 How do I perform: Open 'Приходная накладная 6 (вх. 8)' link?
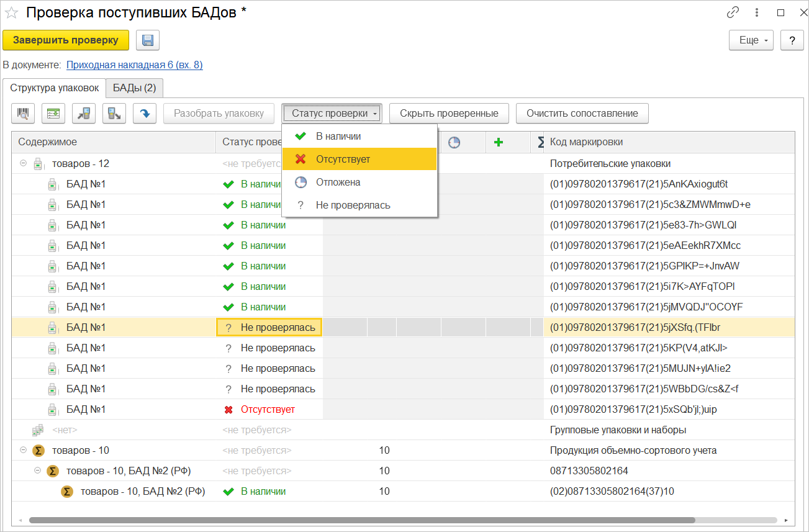(134, 65)
